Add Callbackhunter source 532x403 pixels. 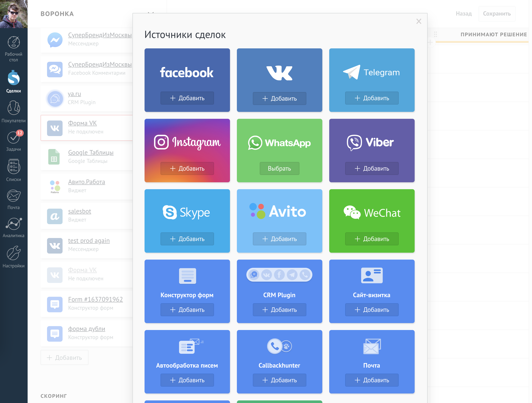[279, 380]
